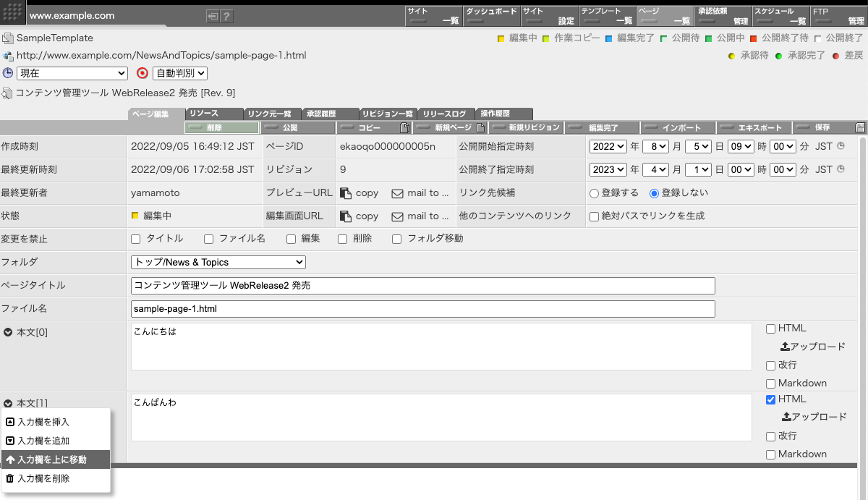Enable the HTML checkbox for 本文[0]
The height and width of the screenshot is (500, 868).
coord(770,329)
